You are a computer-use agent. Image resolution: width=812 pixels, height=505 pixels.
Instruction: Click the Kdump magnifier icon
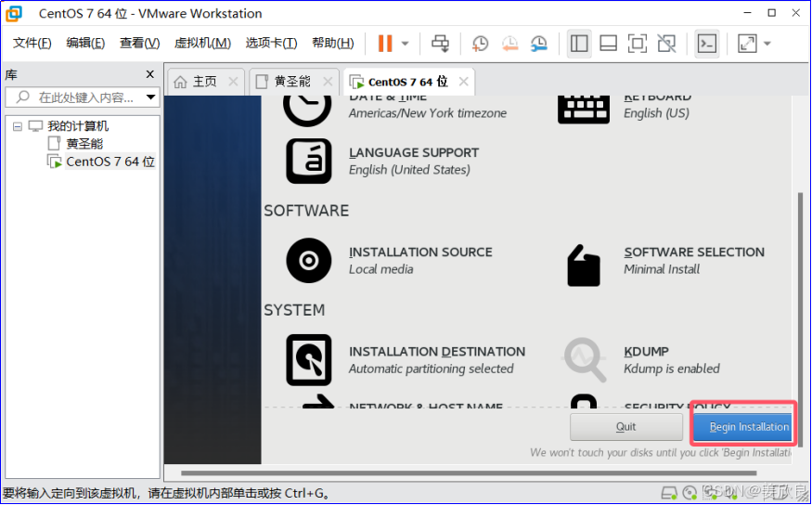tap(584, 359)
